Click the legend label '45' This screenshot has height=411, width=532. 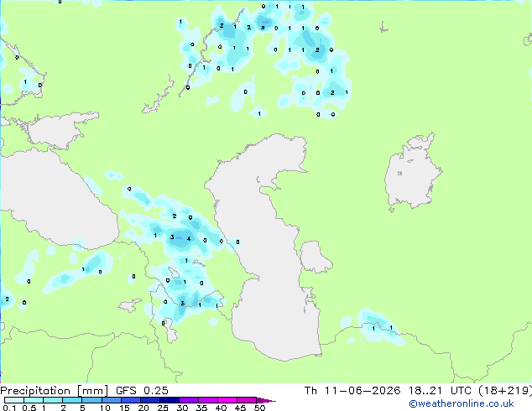240,408
